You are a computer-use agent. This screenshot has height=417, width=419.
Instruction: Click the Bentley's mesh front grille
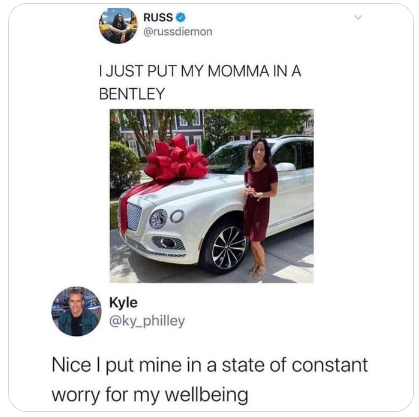pos(134,216)
